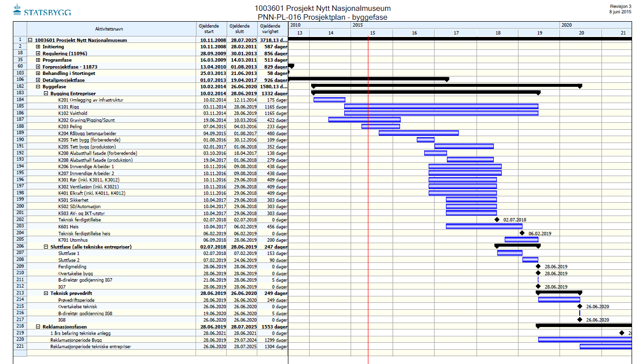The width and height of the screenshot is (639, 364).
Task: Expand the Detaljprosjektfase group
Action: pyautogui.click(x=38, y=80)
